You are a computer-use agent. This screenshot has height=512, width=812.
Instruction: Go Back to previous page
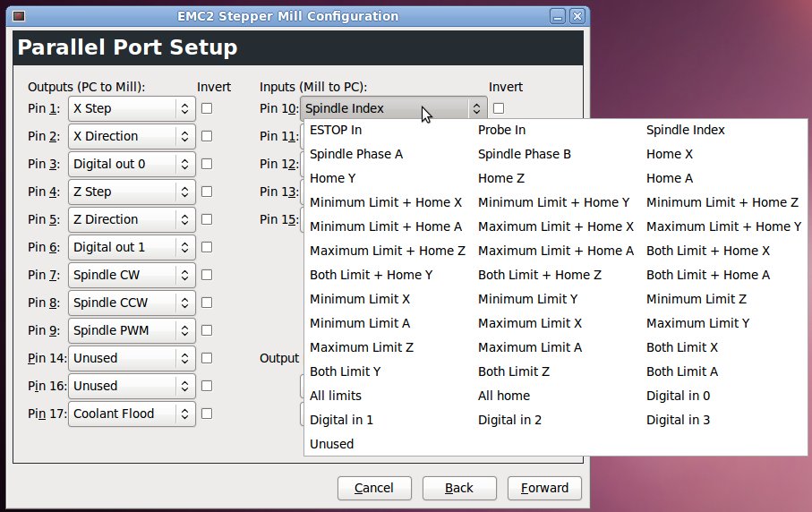[459, 488]
